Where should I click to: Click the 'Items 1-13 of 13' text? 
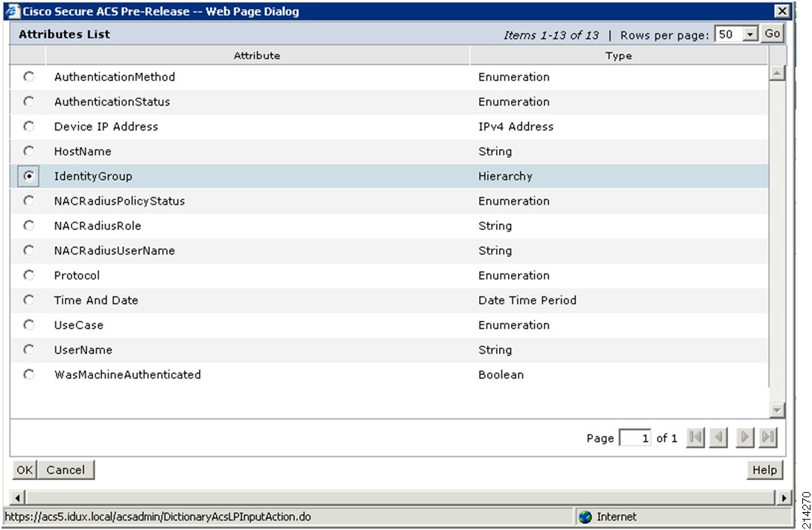[551, 35]
